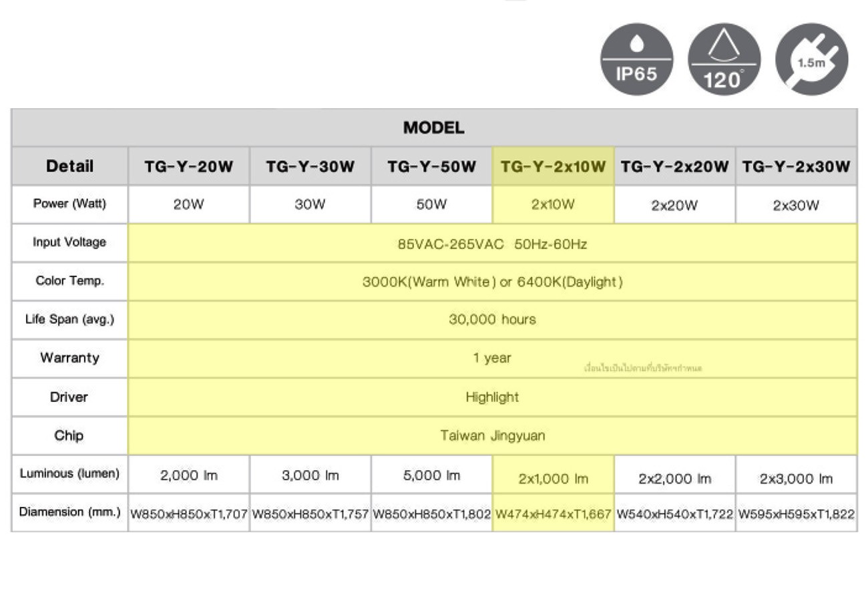868x601 pixels.
Task: Click the W474xH474xT1,667 dimension cell
Action: 554,515
